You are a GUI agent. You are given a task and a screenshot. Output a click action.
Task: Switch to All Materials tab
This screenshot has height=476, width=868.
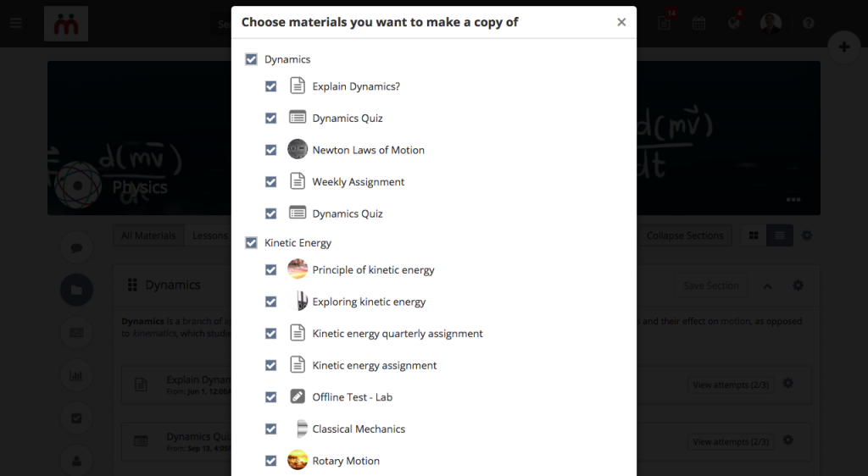[x=148, y=235]
